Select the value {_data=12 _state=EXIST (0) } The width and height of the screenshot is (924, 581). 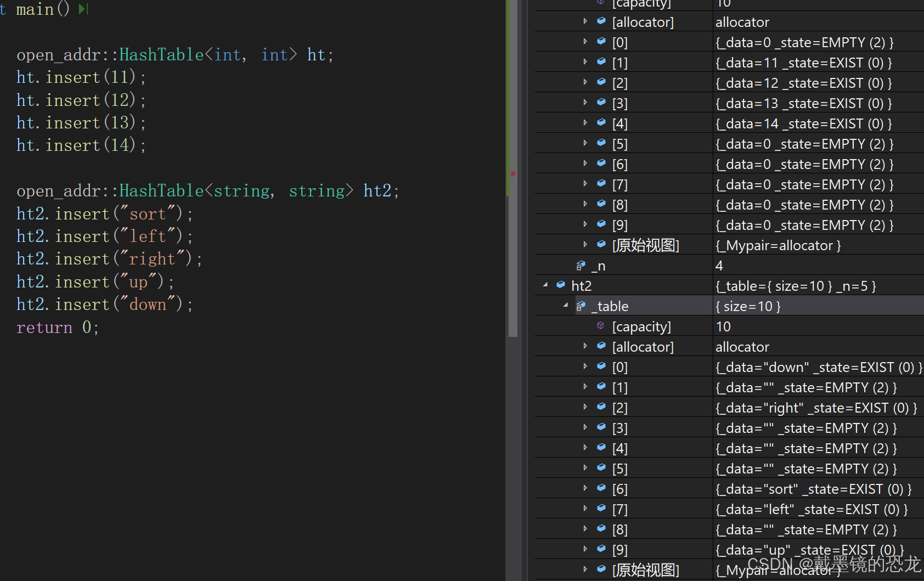[804, 83]
